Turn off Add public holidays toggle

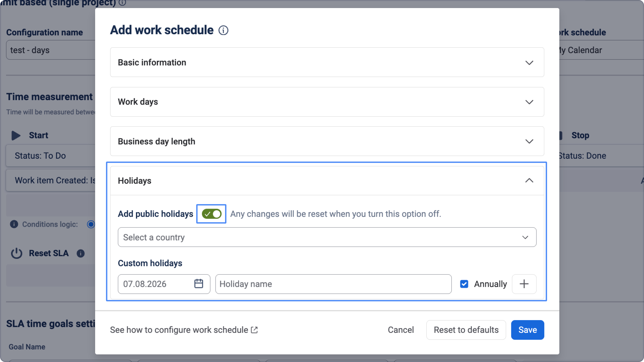pos(211,214)
